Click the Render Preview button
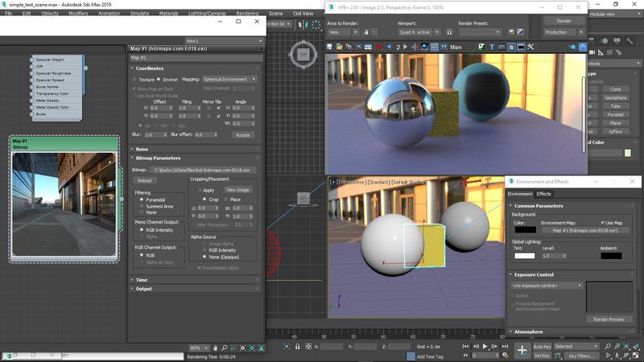644x362 pixels. coord(609,319)
